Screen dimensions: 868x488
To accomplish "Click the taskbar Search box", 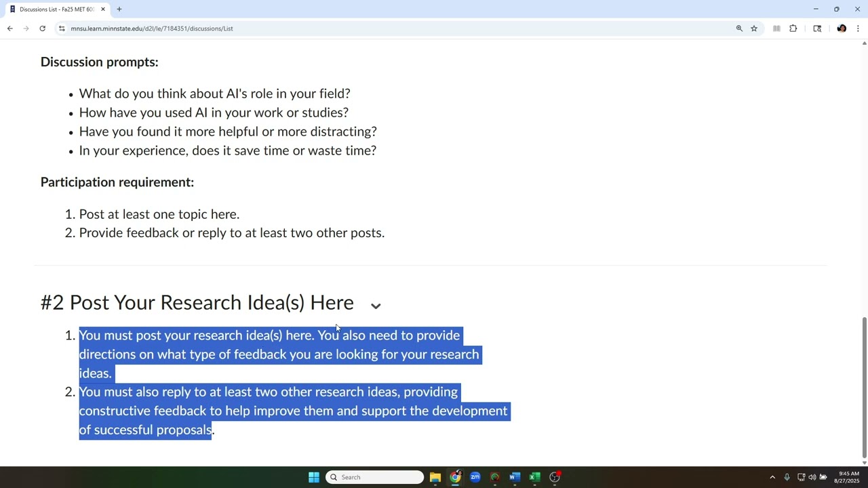I will point(374,477).
